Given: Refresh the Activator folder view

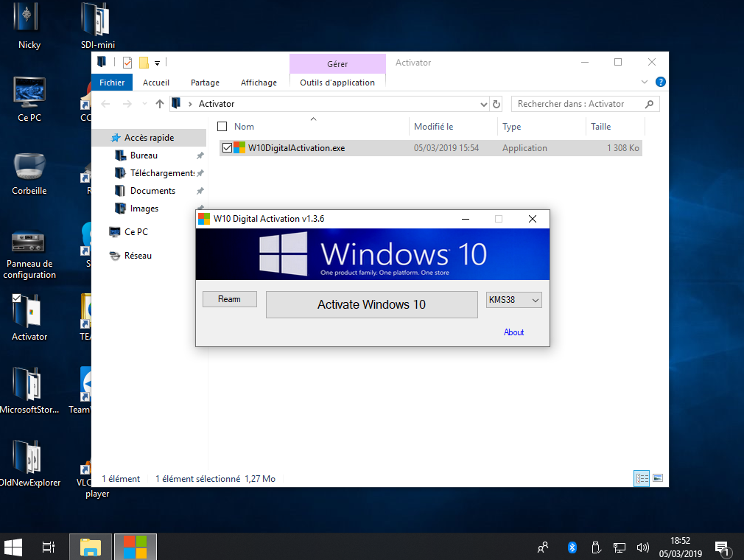Looking at the screenshot, I should tap(496, 104).
